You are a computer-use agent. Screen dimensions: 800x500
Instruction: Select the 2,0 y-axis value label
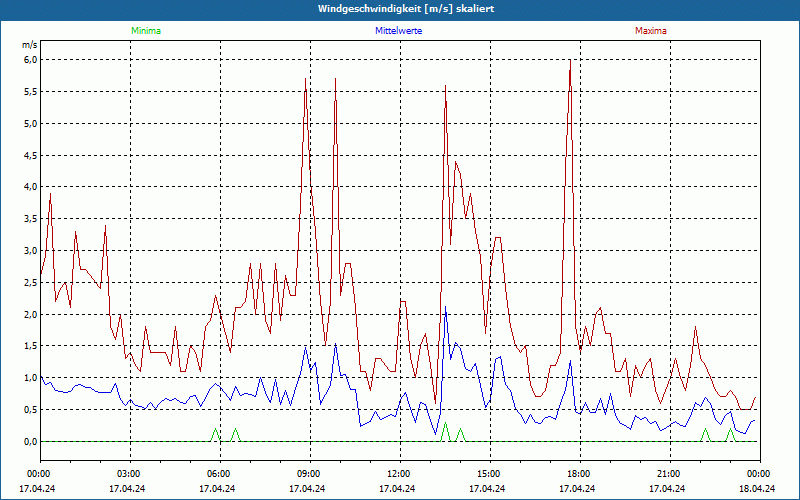tap(29, 315)
